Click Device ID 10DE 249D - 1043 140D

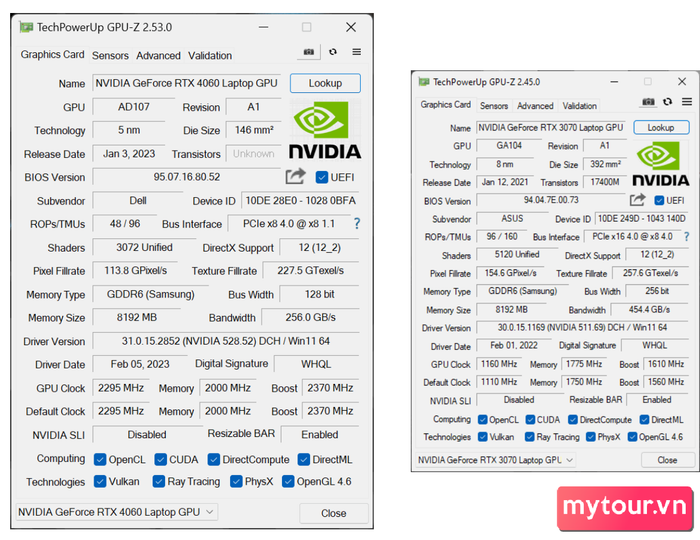tap(642, 219)
